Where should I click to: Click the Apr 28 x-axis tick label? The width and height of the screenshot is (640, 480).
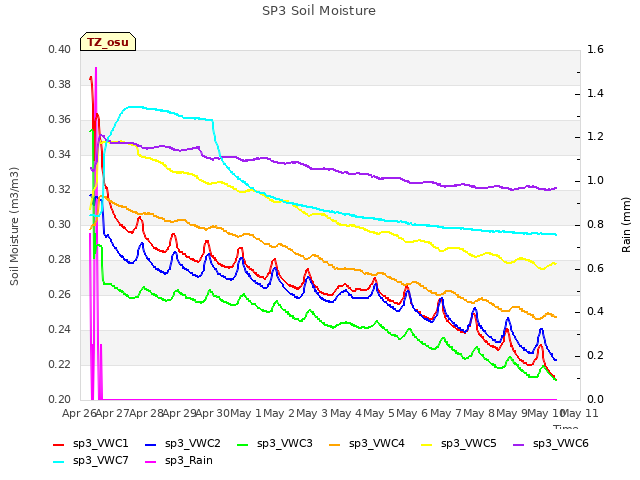pos(146,413)
